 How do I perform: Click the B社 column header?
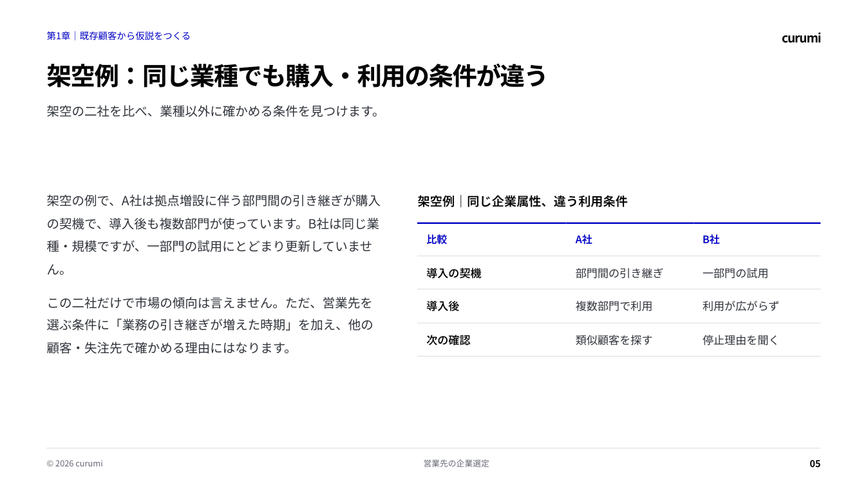tap(711, 239)
